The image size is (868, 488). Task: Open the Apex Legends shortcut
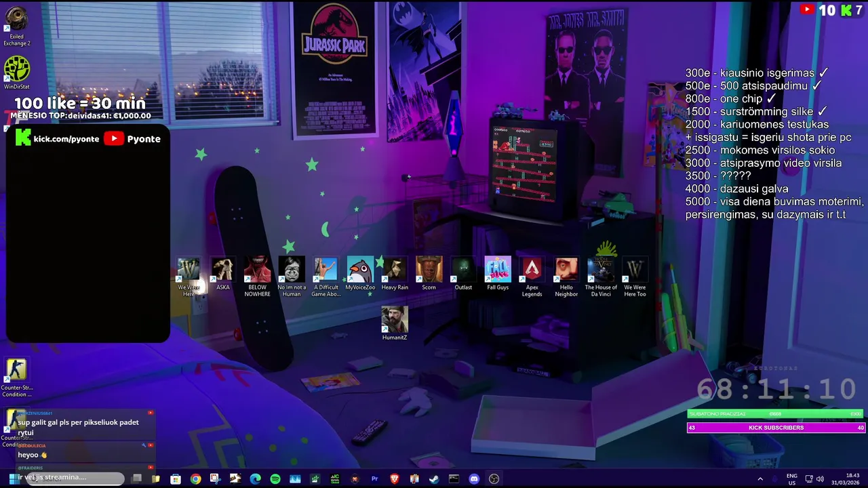click(x=532, y=277)
